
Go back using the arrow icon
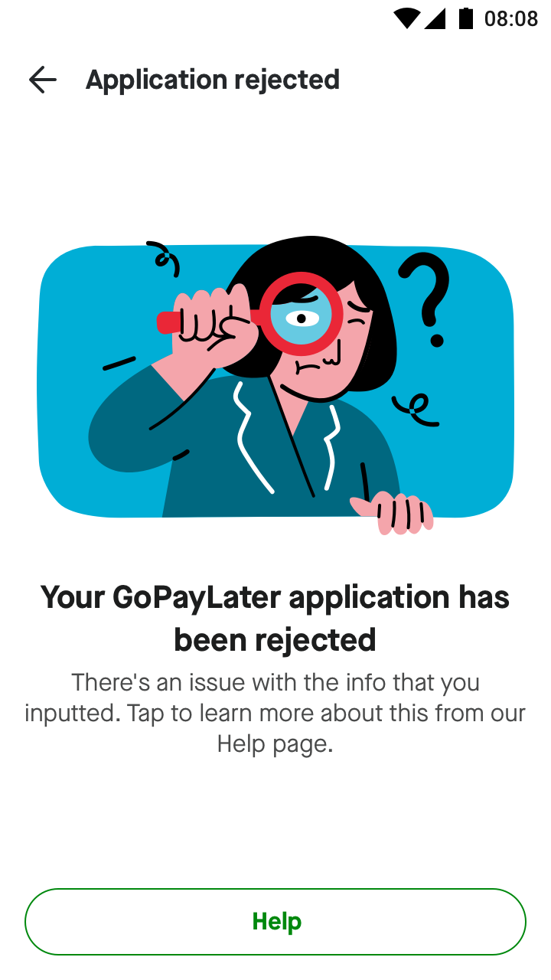[x=43, y=80]
